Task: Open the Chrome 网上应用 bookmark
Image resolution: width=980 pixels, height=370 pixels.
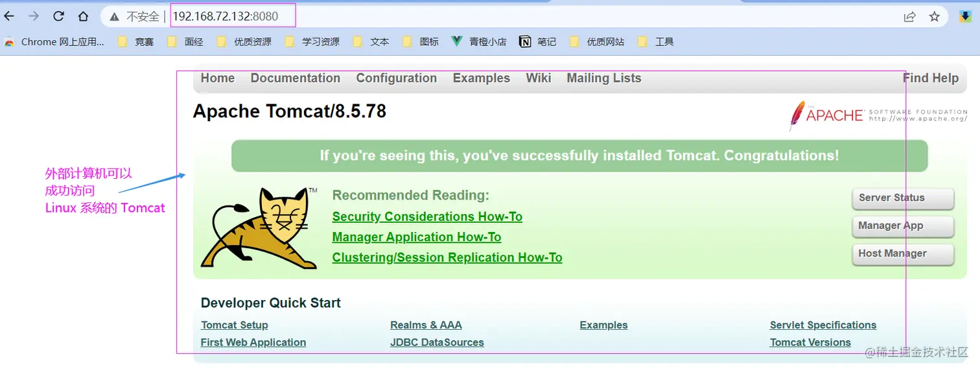Action: tap(54, 42)
